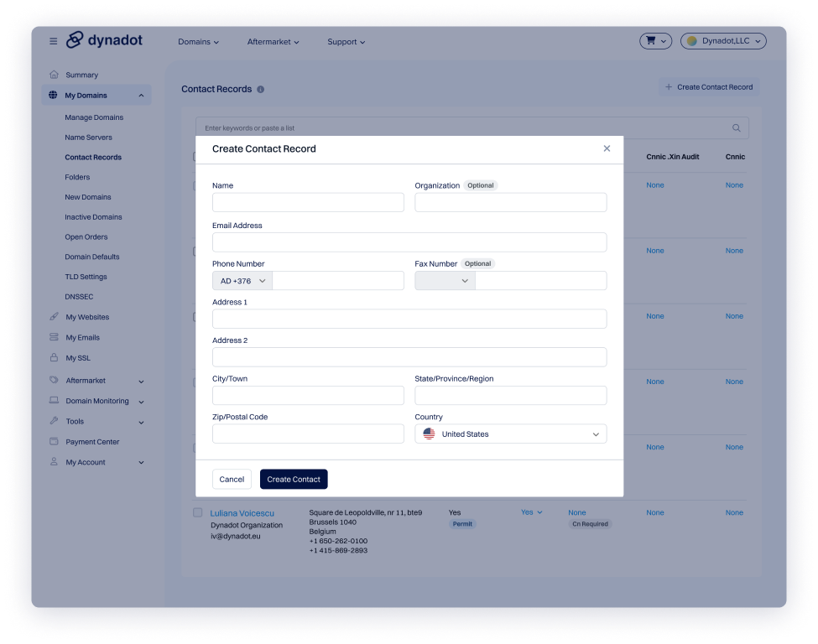Click the My SSL lock icon

[54, 358]
